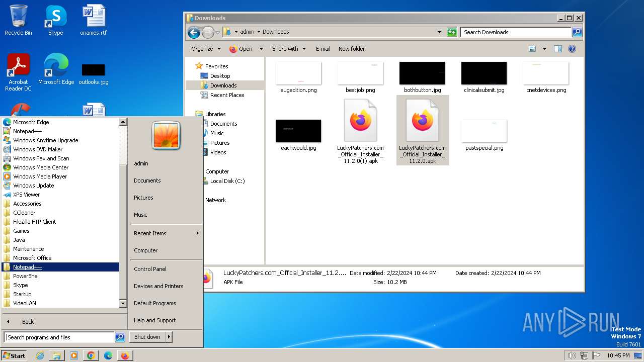Expand the VideoLAN folder in Start menu

pos(24,303)
